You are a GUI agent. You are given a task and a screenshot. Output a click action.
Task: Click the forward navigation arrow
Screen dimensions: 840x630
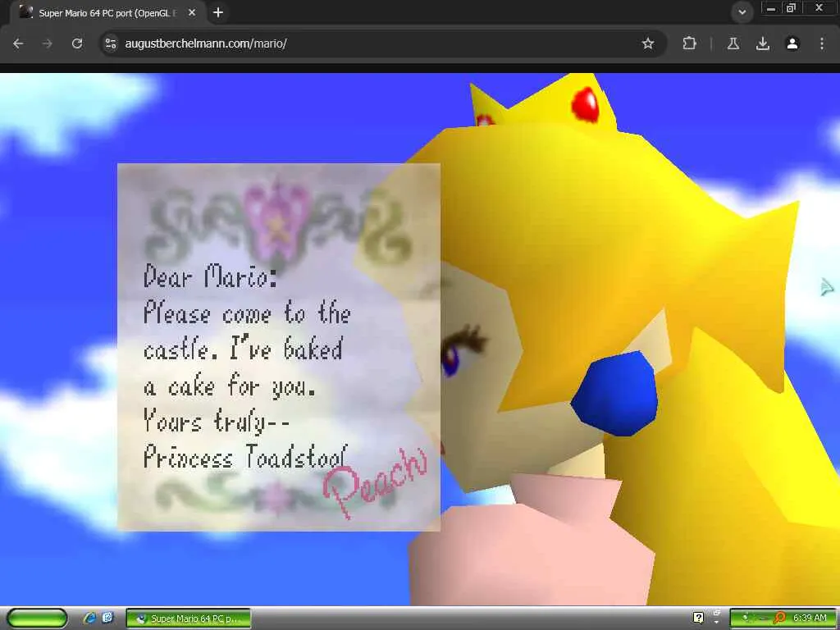coord(48,43)
